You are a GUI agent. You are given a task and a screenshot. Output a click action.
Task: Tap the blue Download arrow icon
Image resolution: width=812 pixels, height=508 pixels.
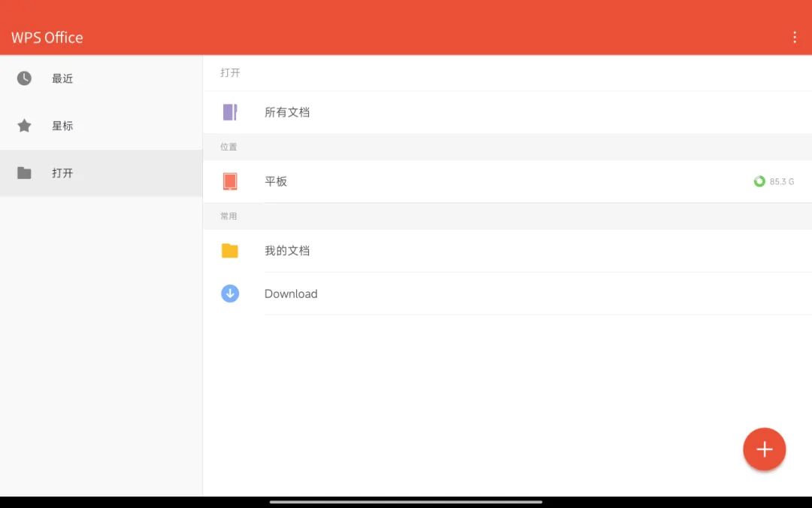[230, 294]
